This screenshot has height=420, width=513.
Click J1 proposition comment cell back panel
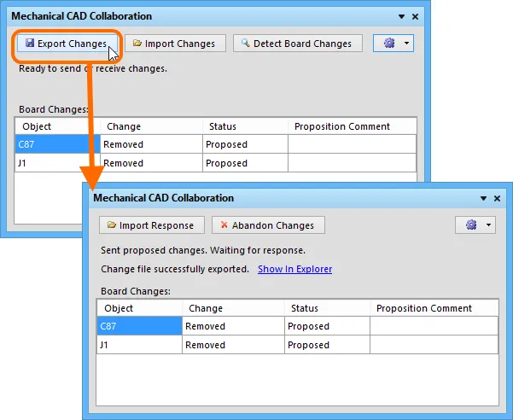tap(353, 163)
